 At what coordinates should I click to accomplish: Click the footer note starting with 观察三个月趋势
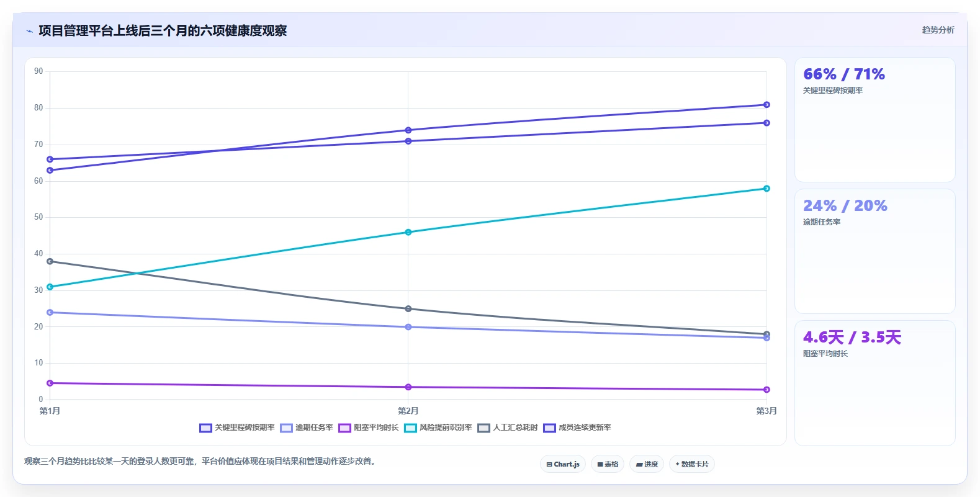[201, 461]
